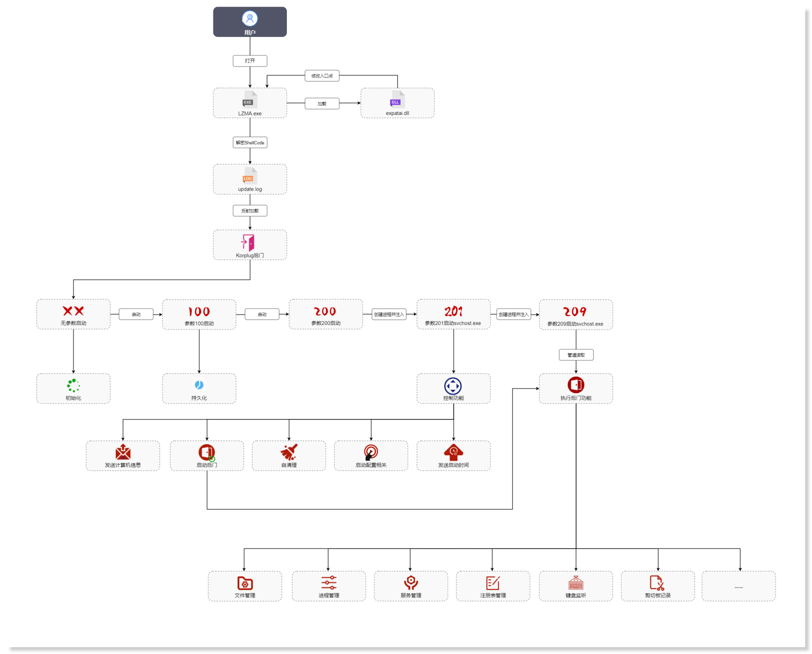The height and width of the screenshot is (654, 812).
Task: Select the 修改入口点 connector label
Action: tap(322, 76)
